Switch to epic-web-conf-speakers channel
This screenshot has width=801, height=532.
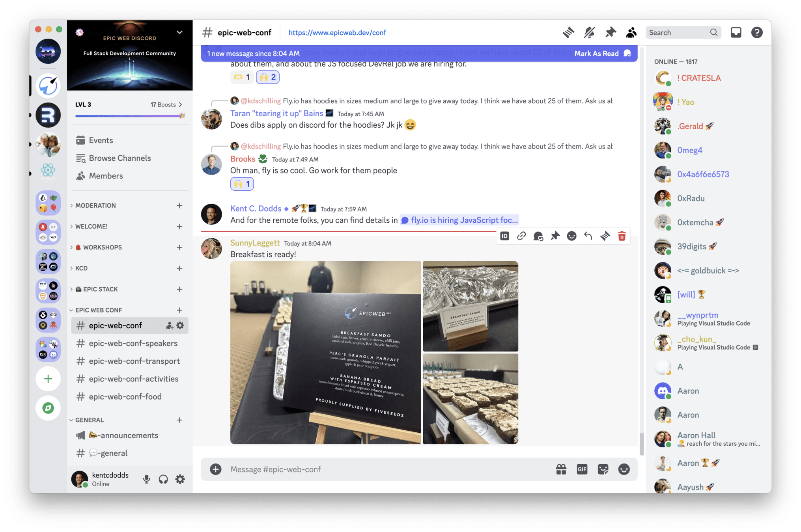pyautogui.click(x=133, y=343)
